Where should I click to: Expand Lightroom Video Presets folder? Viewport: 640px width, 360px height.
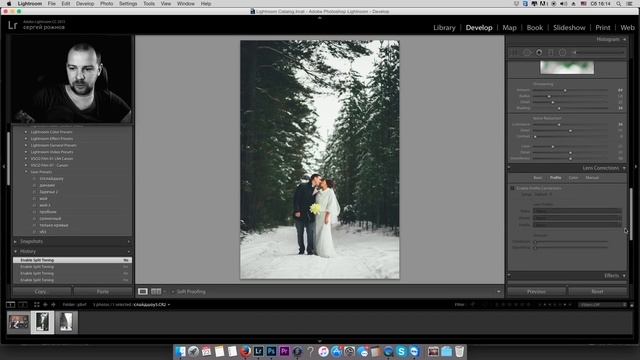coord(26,152)
